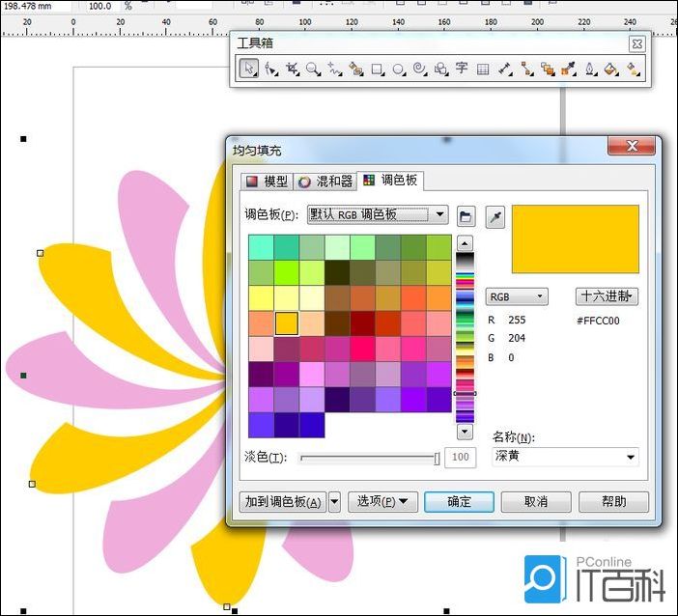The image size is (678, 616).
Task: Switch to the 模型 tab
Action: tap(267, 181)
